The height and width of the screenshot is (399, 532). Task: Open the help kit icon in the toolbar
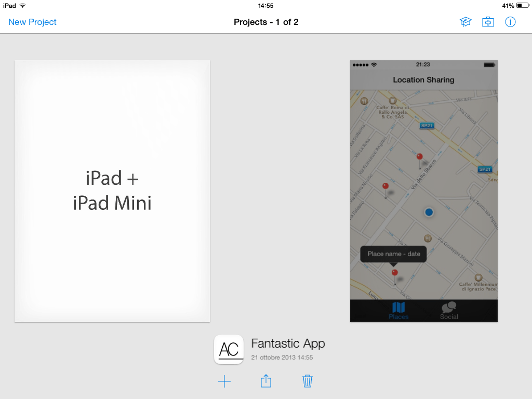(x=488, y=22)
